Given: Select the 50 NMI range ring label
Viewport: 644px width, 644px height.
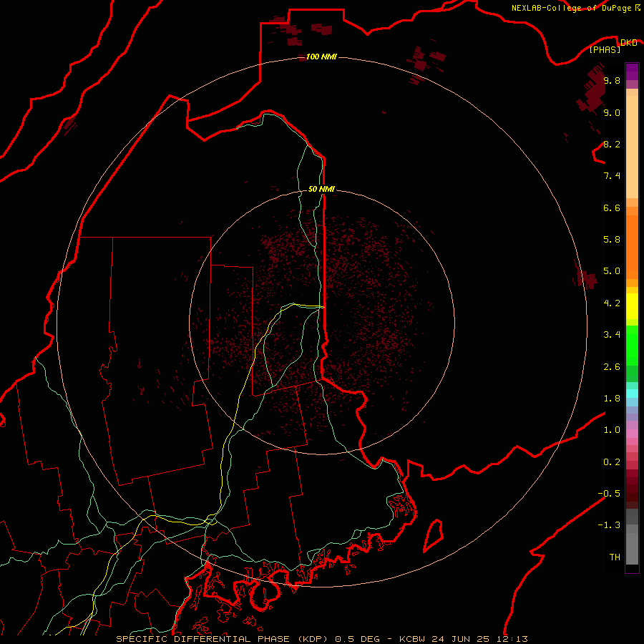Looking at the screenshot, I should [321, 189].
